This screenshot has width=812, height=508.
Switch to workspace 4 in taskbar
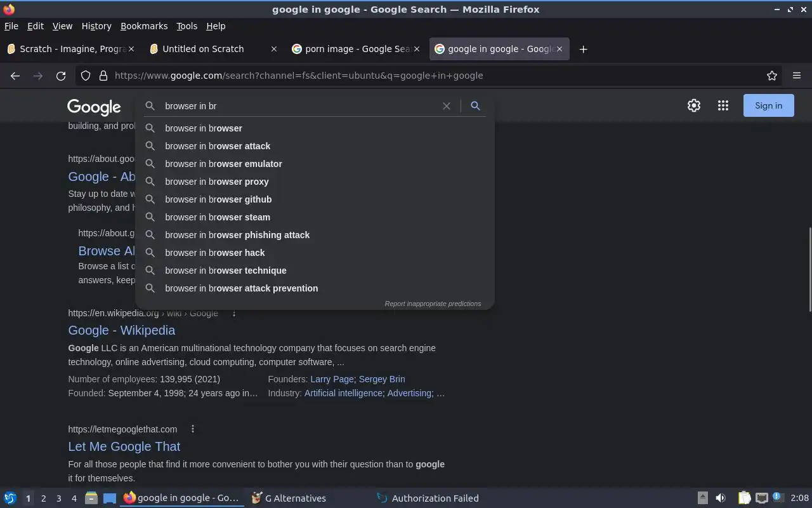74,498
